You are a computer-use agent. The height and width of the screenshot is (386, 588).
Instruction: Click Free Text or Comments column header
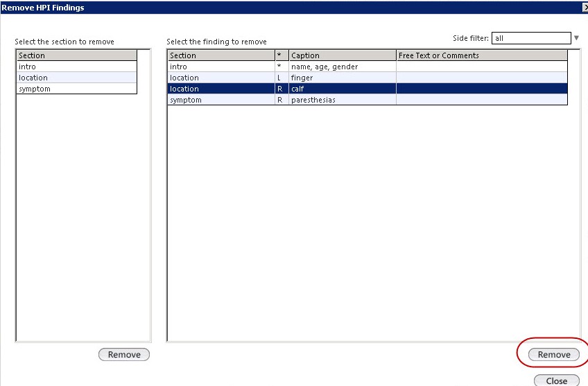[482, 55]
